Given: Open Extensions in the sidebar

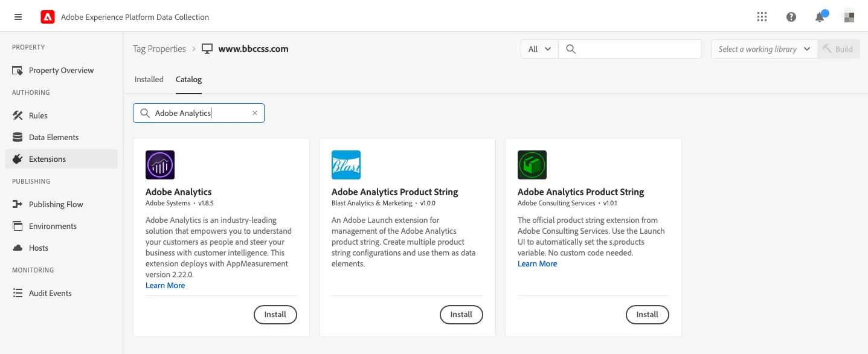Looking at the screenshot, I should coord(61,159).
